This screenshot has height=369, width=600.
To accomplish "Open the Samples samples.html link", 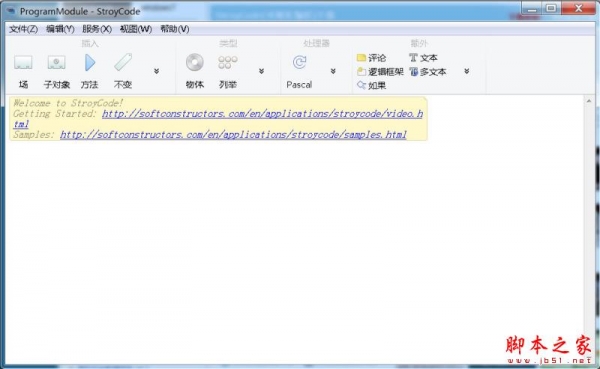I will coord(233,135).
